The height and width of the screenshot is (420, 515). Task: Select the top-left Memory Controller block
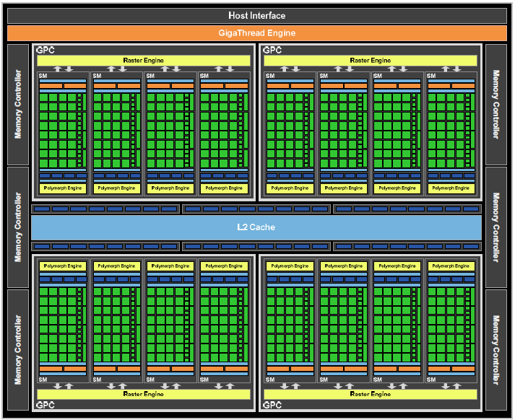pos(18,105)
